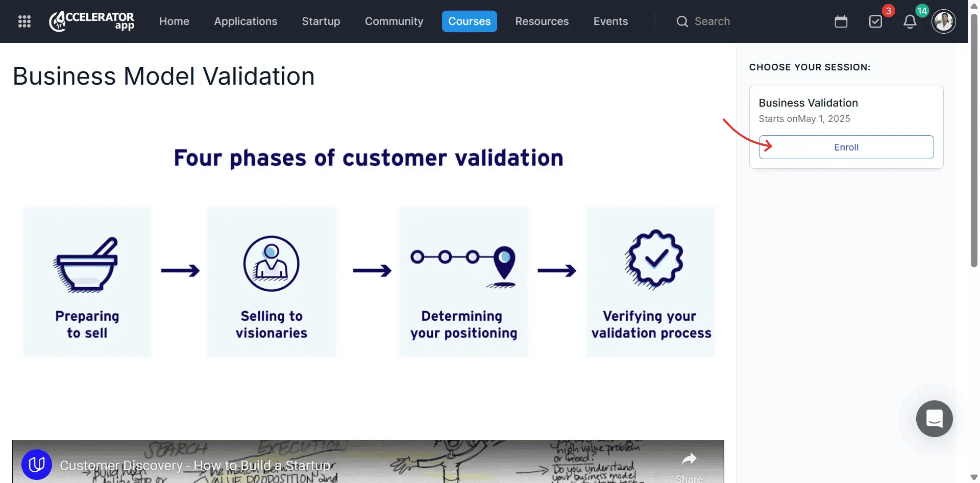Open the Applications menu item
Screen dimensions: 980x483
[246, 21]
